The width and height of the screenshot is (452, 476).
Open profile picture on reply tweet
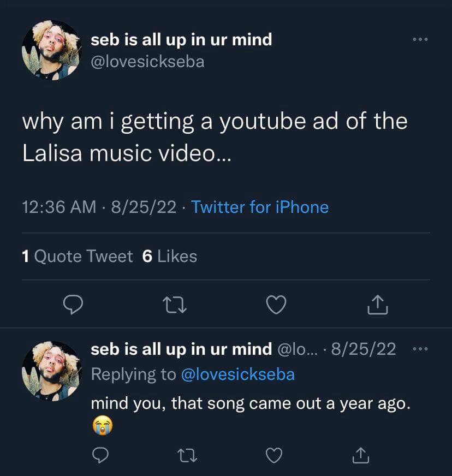coord(52,371)
